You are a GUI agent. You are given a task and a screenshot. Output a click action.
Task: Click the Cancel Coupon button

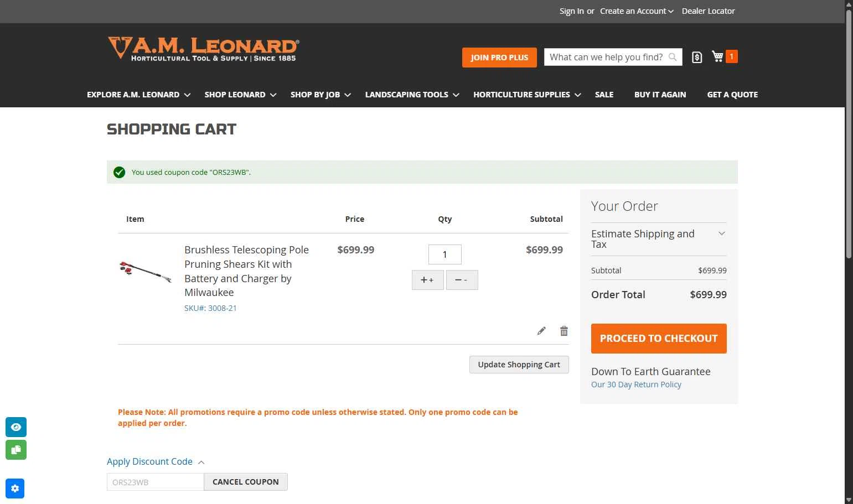point(246,482)
